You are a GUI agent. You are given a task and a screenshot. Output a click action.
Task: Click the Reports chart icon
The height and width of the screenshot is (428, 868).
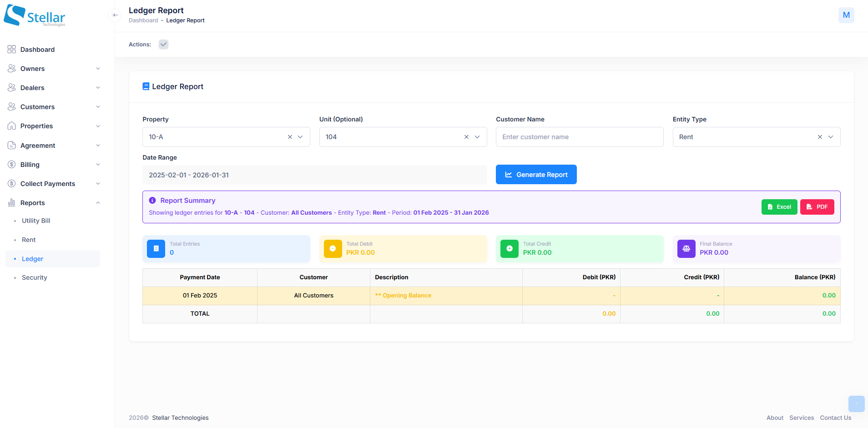pos(11,202)
